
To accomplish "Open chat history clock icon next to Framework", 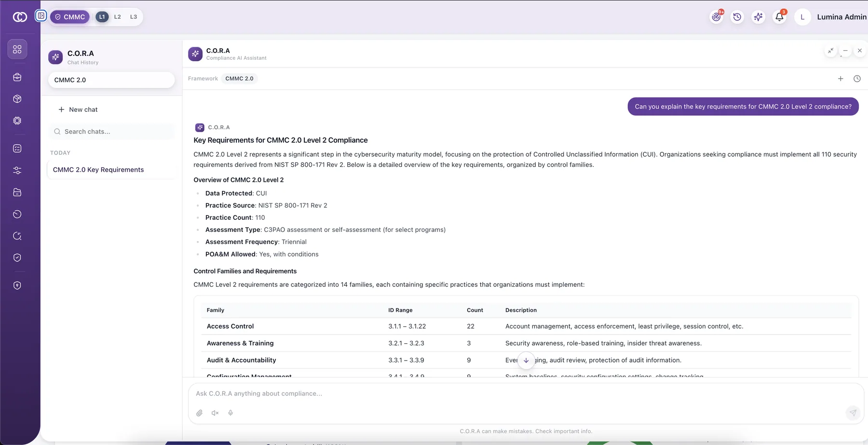I will 857,79.
